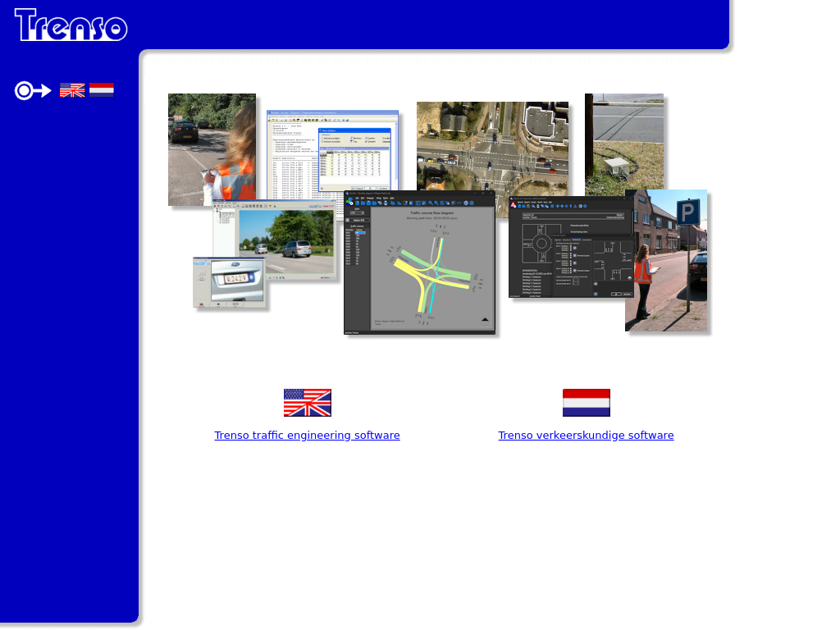Select the small Dutch flag in sidebar
This screenshot has width=840, height=630.
click(102, 90)
